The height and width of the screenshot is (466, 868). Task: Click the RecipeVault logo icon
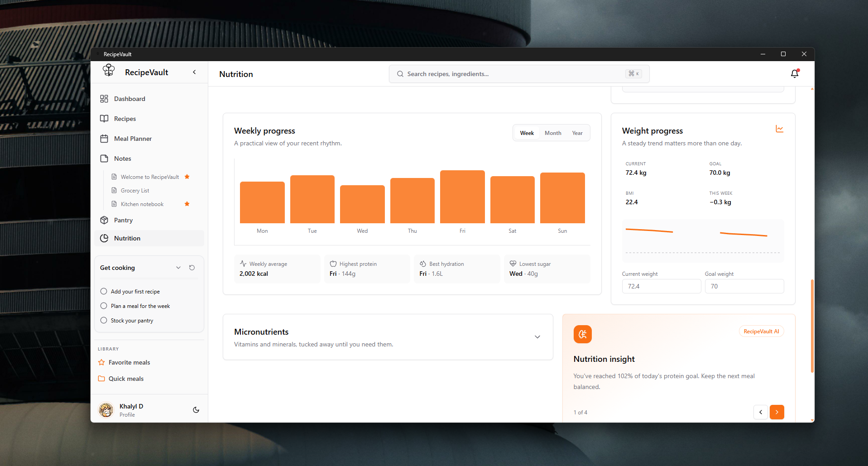(109, 70)
